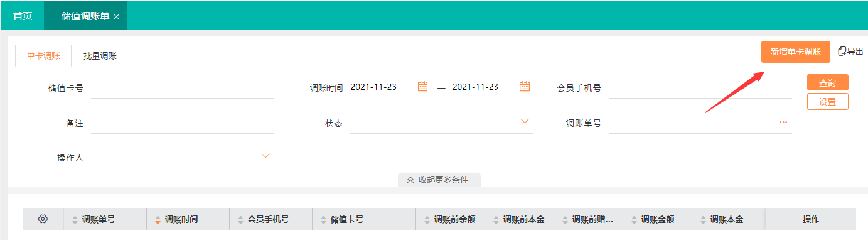Focus the 储值卡号 input field
The image size is (868, 240).
(x=183, y=88)
